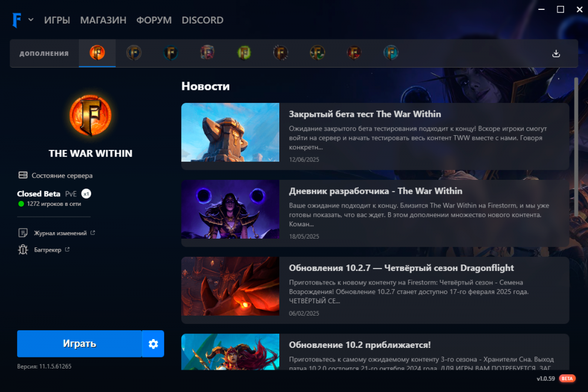
Task: Open thumbnail of Обновление 10.2 приближается news
Action: [x=230, y=351]
